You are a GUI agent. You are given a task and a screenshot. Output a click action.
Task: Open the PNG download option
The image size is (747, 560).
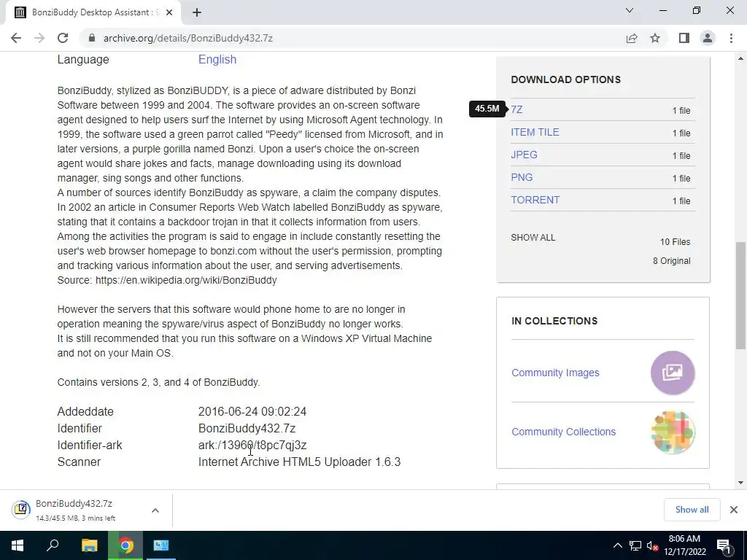click(522, 177)
